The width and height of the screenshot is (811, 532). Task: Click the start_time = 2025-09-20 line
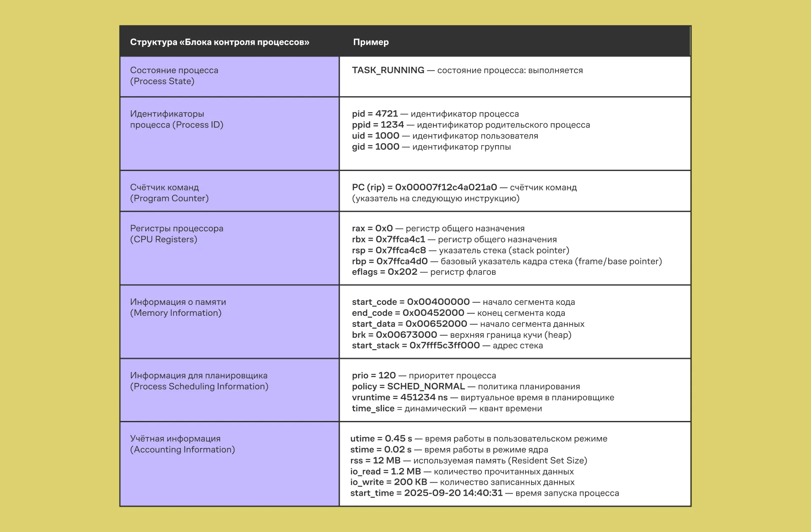click(x=484, y=493)
